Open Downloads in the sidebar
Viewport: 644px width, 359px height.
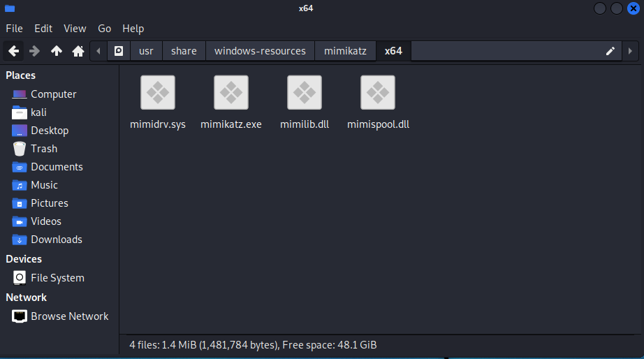tap(60, 240)
